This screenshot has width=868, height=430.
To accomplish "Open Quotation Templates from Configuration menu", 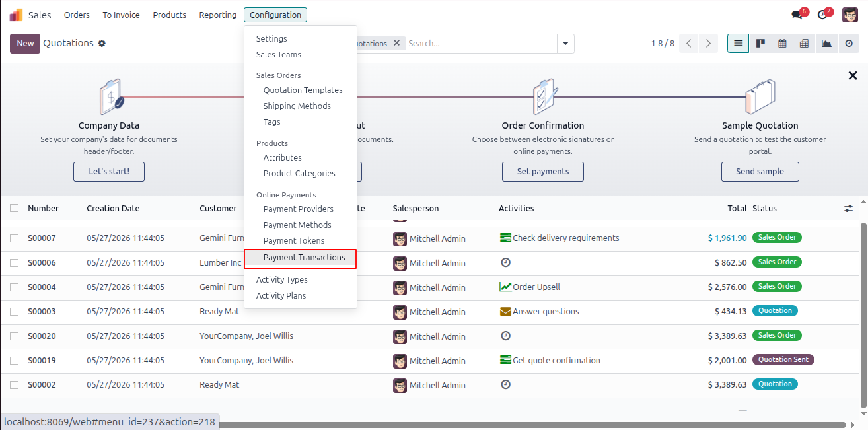I will point(303,90).
